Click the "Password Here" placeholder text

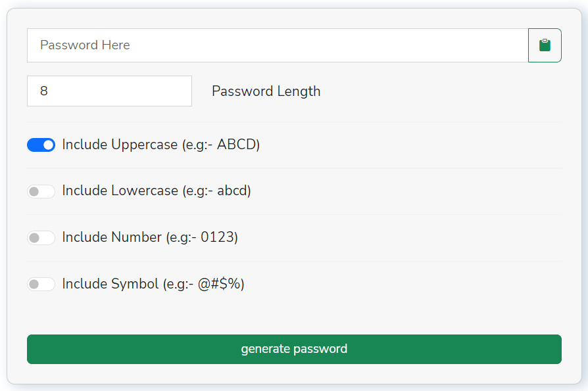[x=85, y=45]
